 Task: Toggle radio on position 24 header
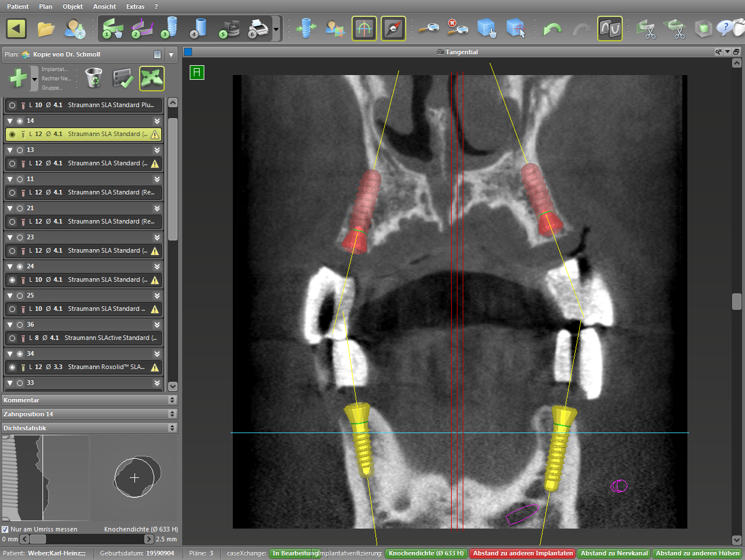20,267
